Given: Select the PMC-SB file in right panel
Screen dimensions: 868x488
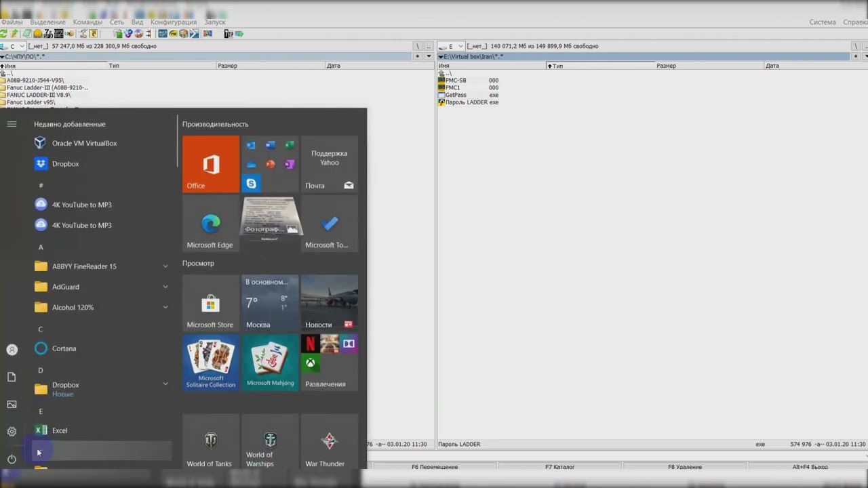Looking at the screenshot, I should tap(468, 81).
